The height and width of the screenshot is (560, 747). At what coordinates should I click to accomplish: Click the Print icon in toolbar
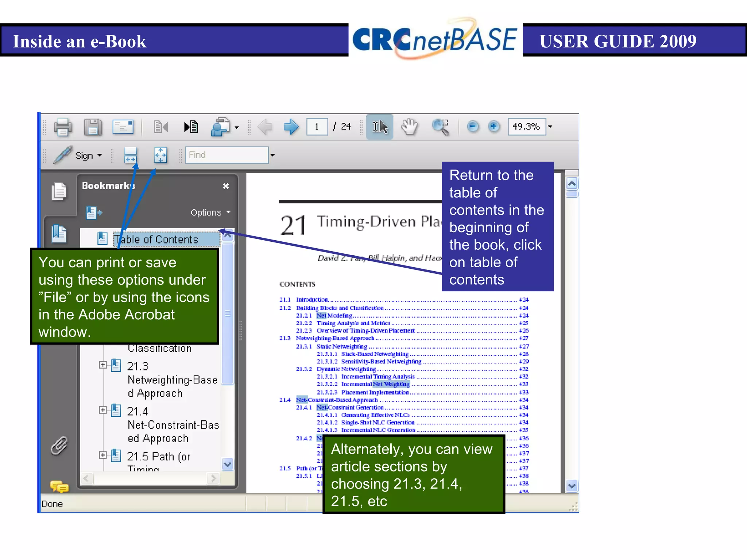tap(63, 127)
